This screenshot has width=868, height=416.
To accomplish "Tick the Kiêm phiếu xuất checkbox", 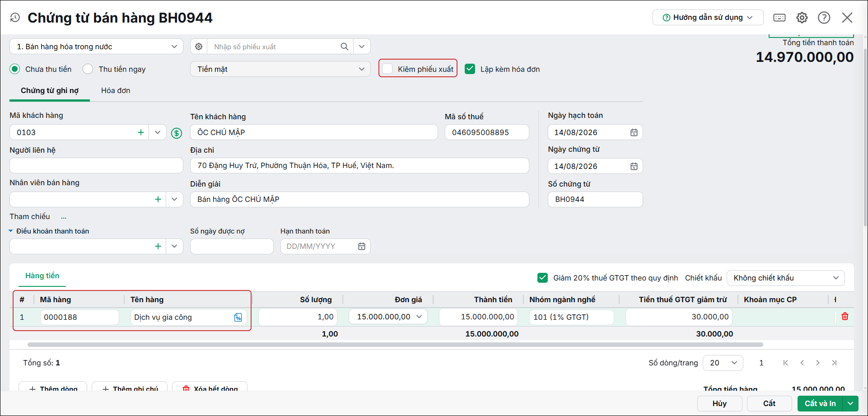I will (x=387, y=69).
